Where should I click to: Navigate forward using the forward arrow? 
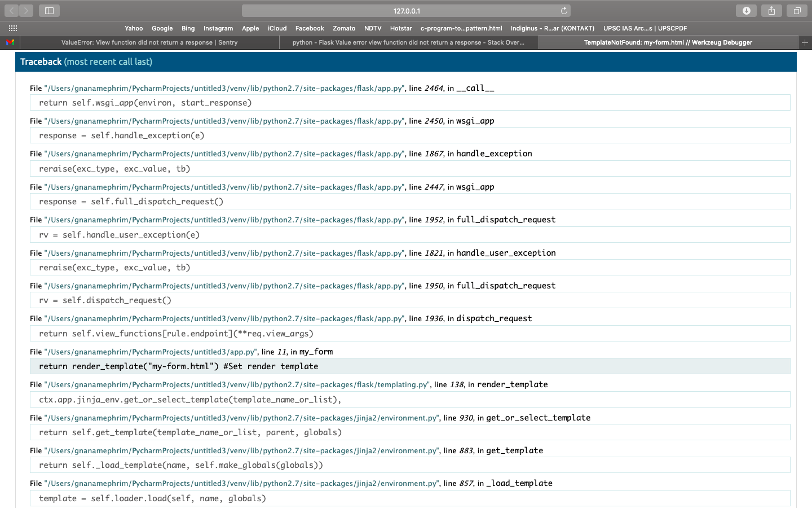[x=26, y=10]
